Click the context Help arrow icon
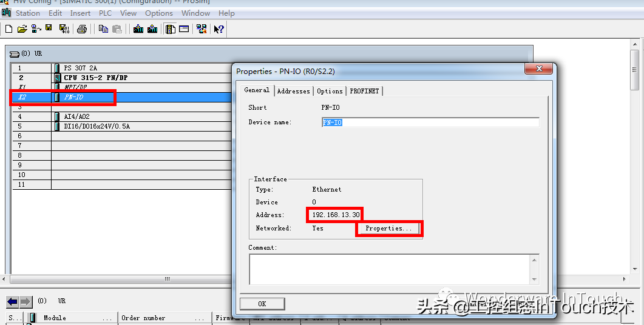This screenshot has height=325, width=644. pyautogui.click(x=219, y=28)
